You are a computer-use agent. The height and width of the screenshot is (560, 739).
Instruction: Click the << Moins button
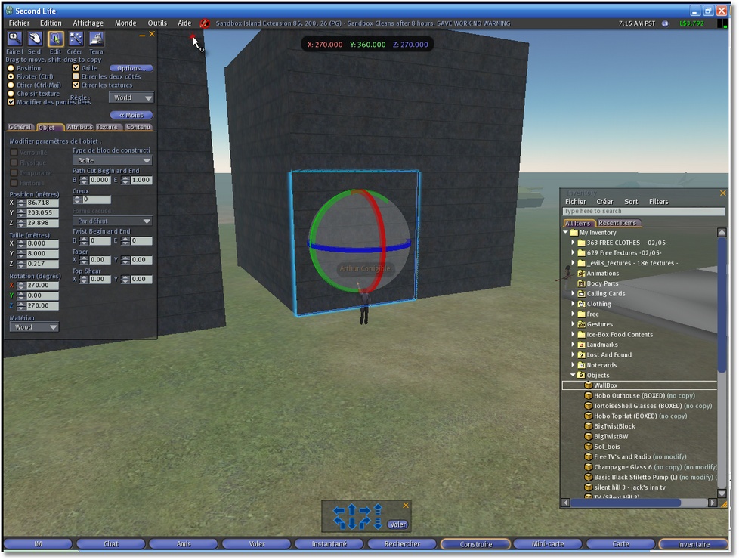131,115
